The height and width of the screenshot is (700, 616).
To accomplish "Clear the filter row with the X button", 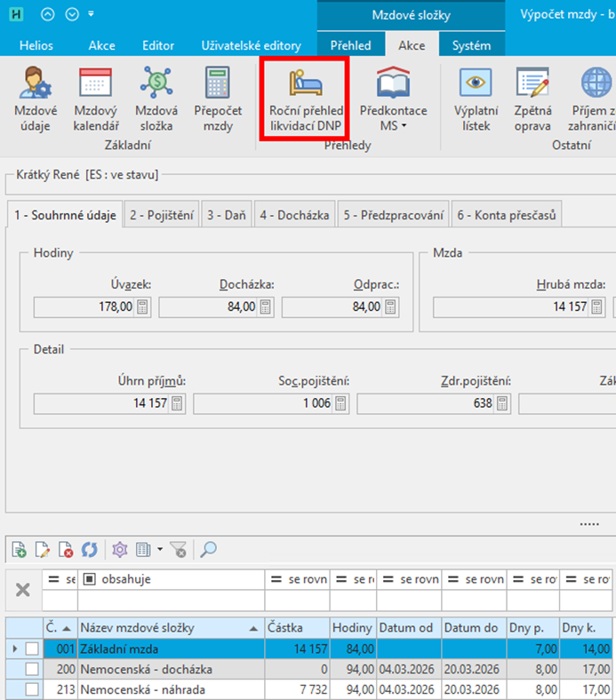I will (x=23, y=590).
